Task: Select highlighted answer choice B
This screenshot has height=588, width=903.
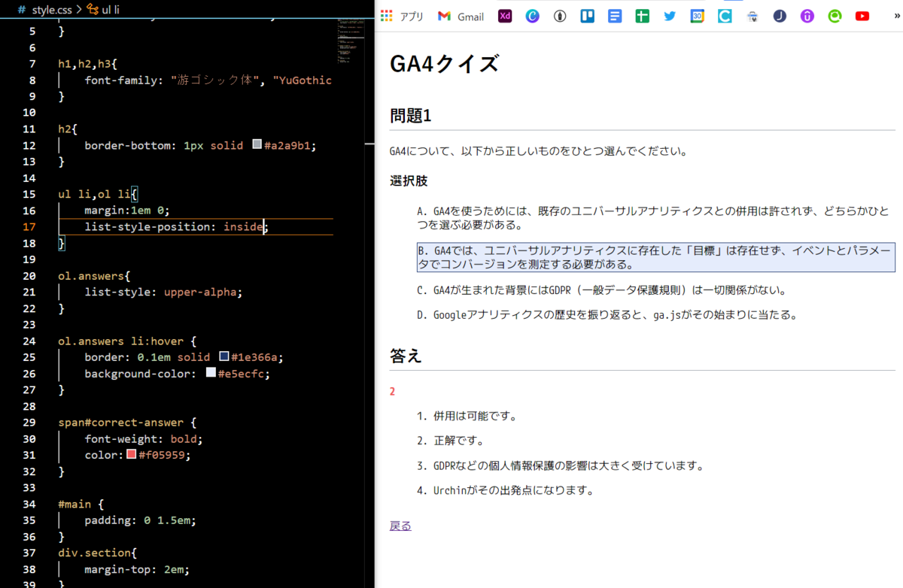Action: (655, 257)
